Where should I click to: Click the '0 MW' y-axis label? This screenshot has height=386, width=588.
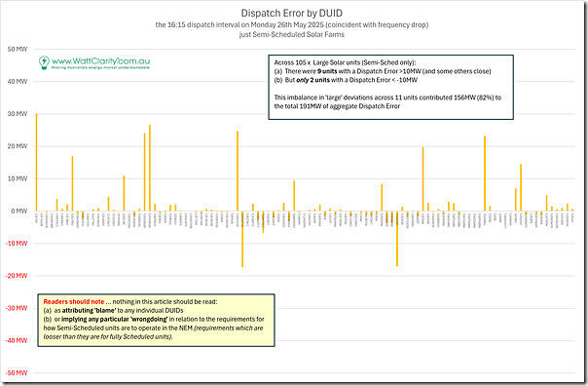point(18,211)
